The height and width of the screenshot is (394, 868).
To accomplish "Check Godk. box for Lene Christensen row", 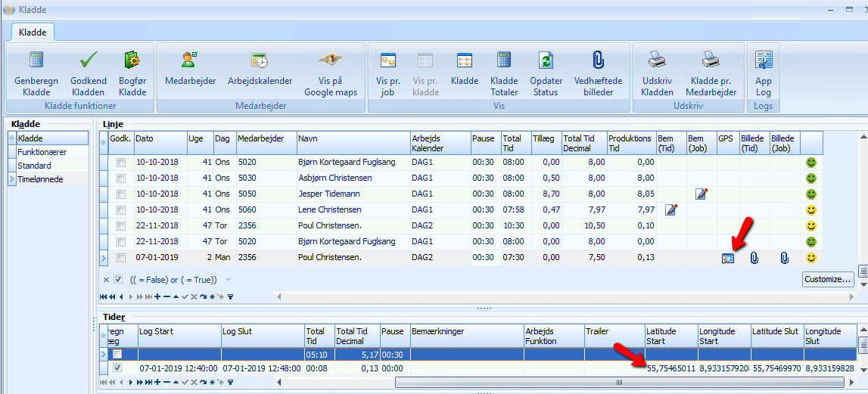I will point(121,210).
